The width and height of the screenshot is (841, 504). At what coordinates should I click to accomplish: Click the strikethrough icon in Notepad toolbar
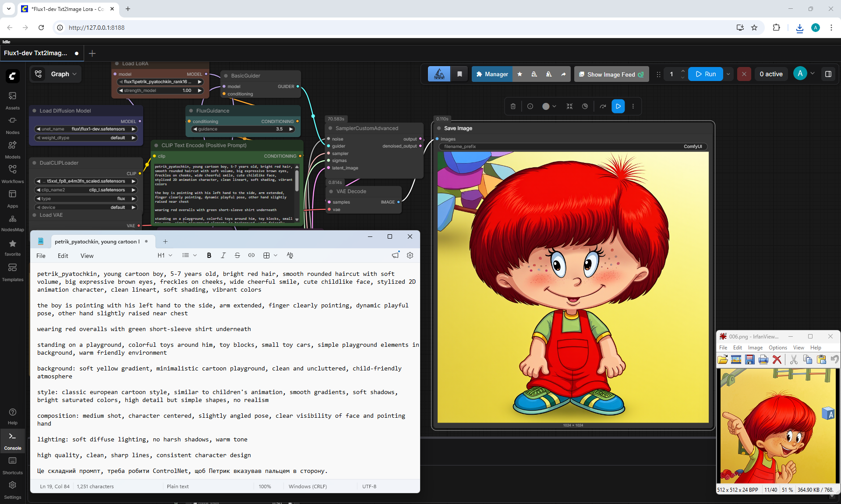pyautogui.click(x=237, y=255)
